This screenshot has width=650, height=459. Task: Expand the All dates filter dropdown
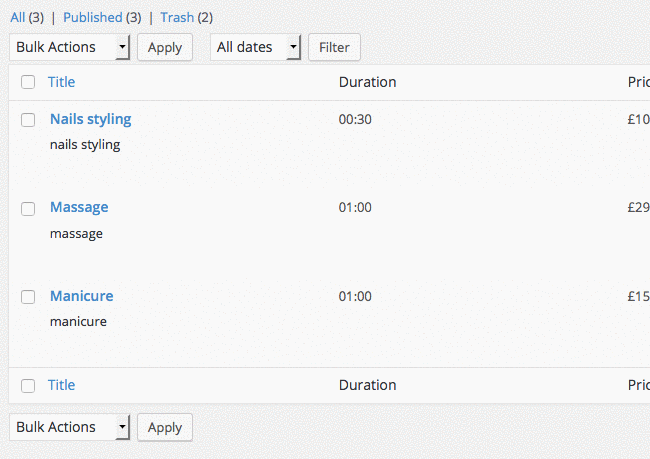click(255, 47)
